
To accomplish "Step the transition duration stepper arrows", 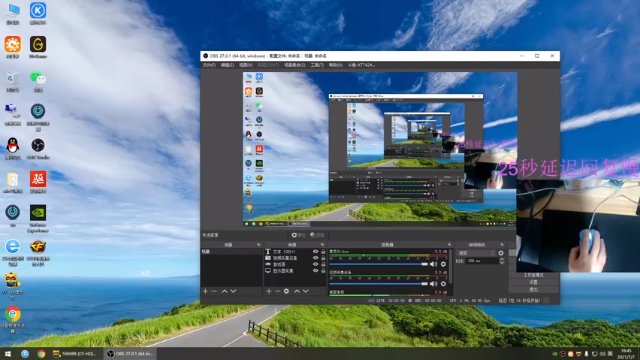I will click(x=502, y=261).
